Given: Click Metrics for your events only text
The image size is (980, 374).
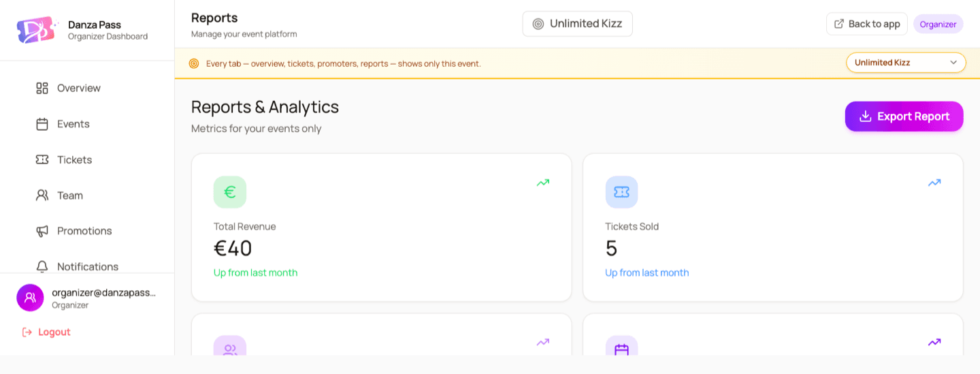Looking at the screenshot, I should (256, 129).
